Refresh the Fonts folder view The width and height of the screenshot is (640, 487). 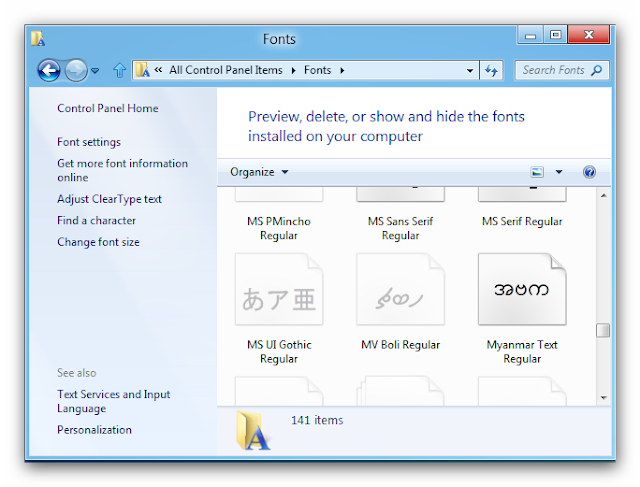tap(491, 70)
